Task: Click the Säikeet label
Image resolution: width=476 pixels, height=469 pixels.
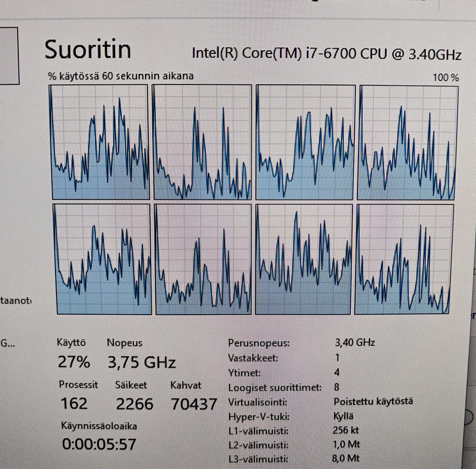Action: (x=131, y=385)
